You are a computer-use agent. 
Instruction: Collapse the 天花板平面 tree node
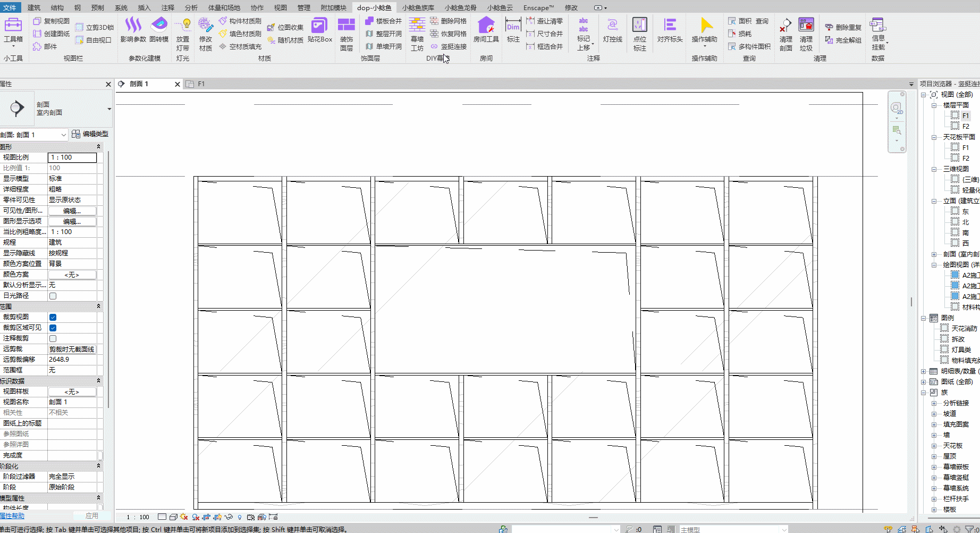(x=934, y=137)
